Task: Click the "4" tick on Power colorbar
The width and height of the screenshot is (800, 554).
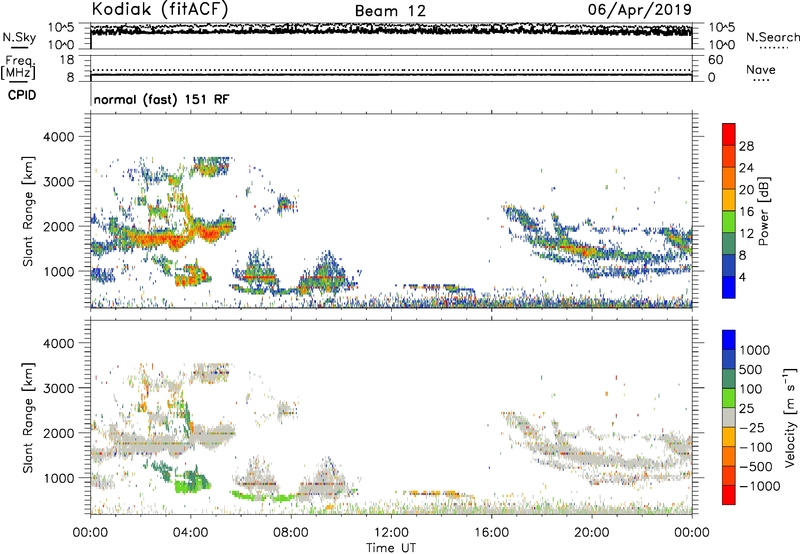Action: [742, 277]
